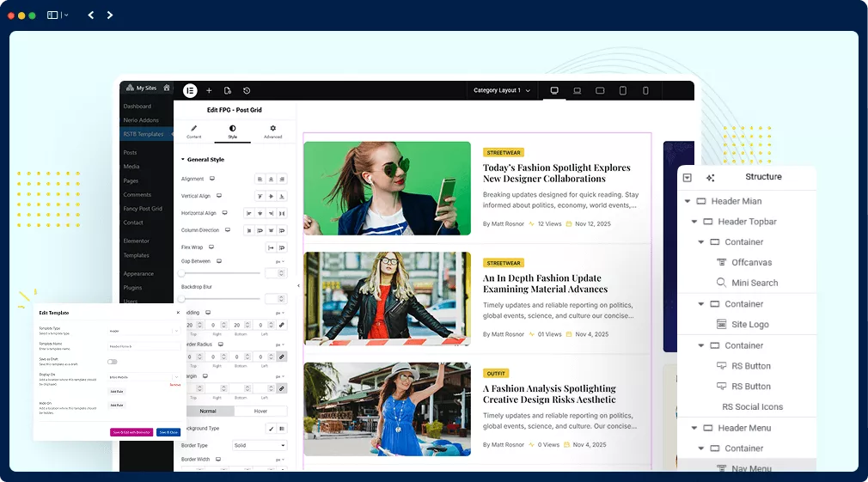Select the first Flex Wrap icon
868x482 pixels.
[271, 247]
